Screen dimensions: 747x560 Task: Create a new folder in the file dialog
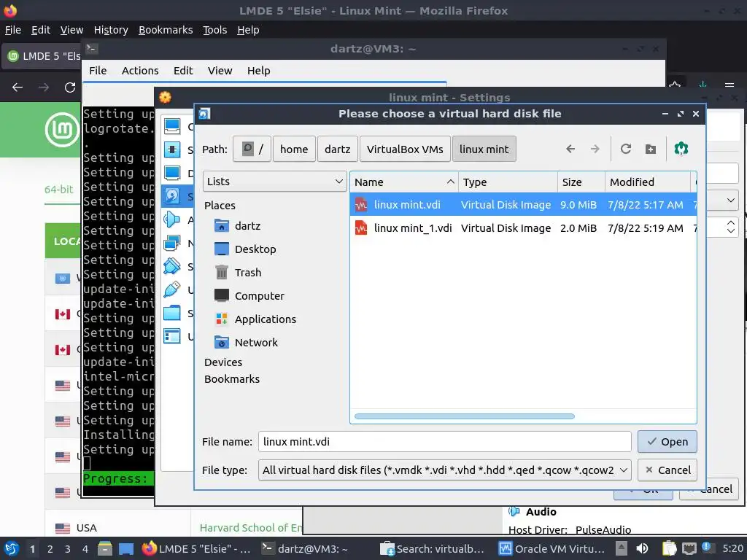[650, 149]
